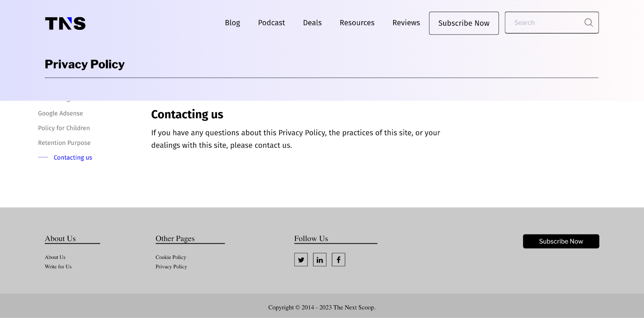644x318 pixels.
Task: Jump to Policy for Children section
Action: (64, 128)
